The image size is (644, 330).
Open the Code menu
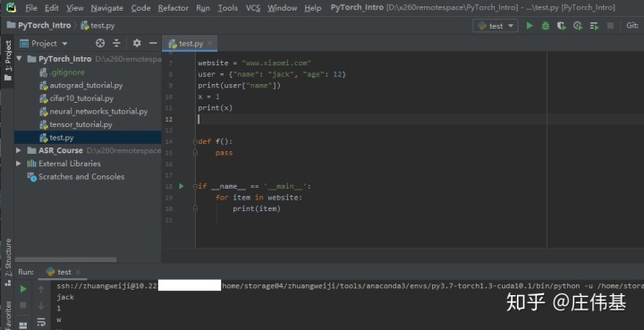coord(140,8)
